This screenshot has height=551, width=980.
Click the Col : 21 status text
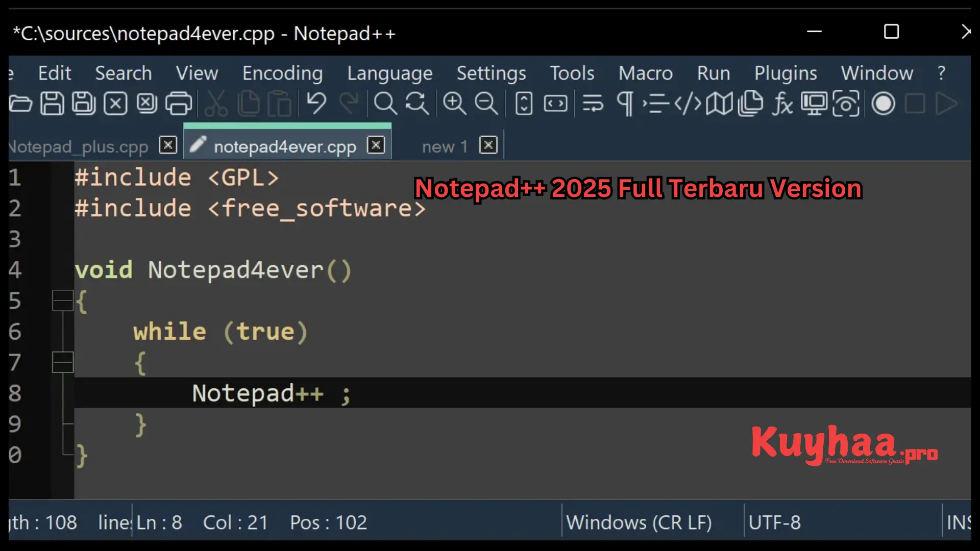(235, 522)
